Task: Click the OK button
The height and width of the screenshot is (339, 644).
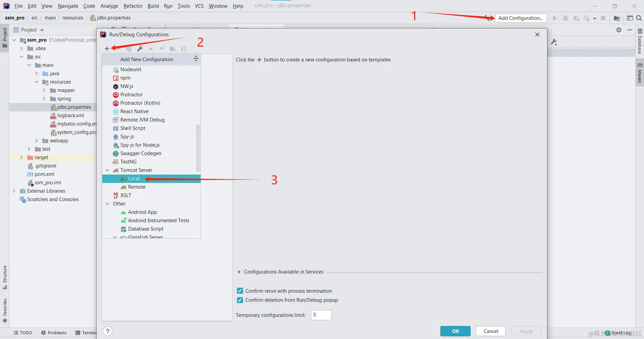Action: (455, 331)
